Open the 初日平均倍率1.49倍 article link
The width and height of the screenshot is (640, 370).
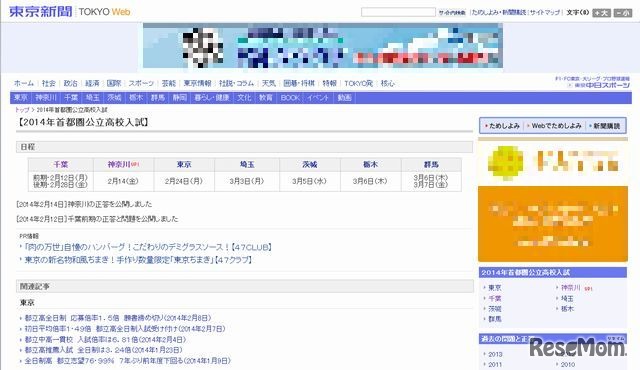pyautogui.click(x=125, y=328)
